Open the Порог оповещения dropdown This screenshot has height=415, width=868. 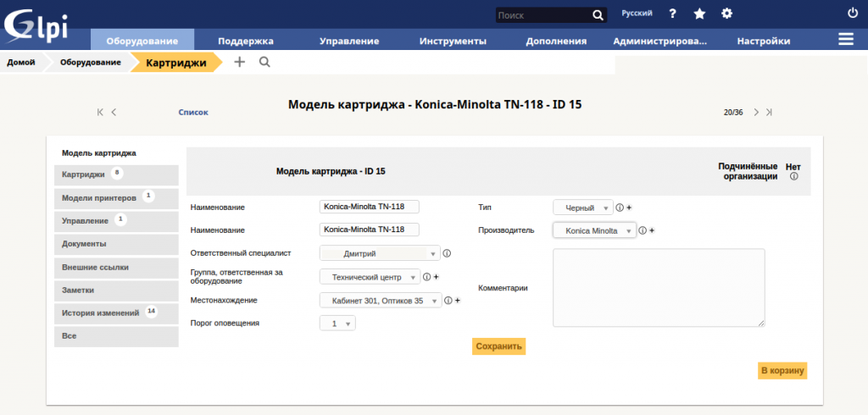click(337, 324)
